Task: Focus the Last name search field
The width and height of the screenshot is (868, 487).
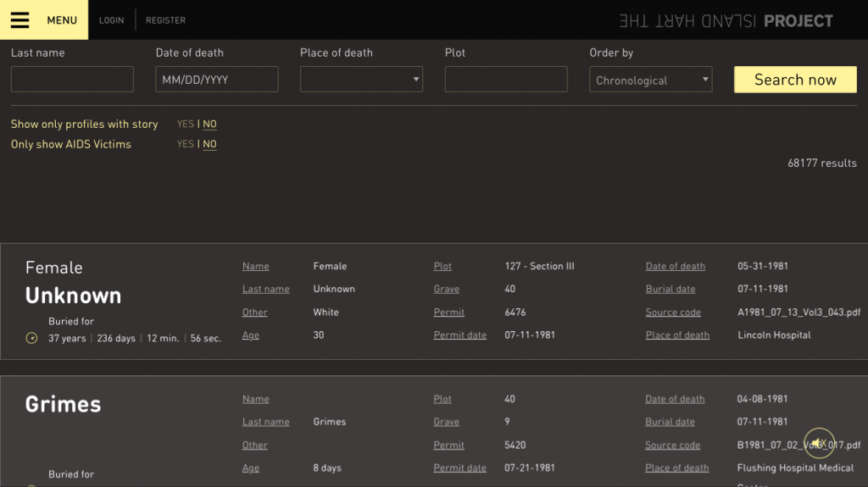Action: 72,80
